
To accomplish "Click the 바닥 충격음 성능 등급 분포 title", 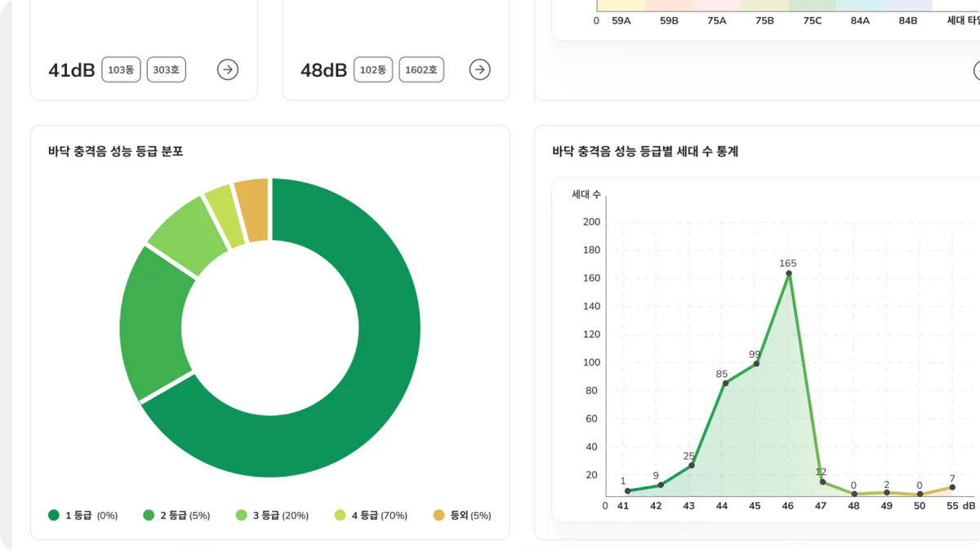I will pyautogui.click(x=115, y=151).
